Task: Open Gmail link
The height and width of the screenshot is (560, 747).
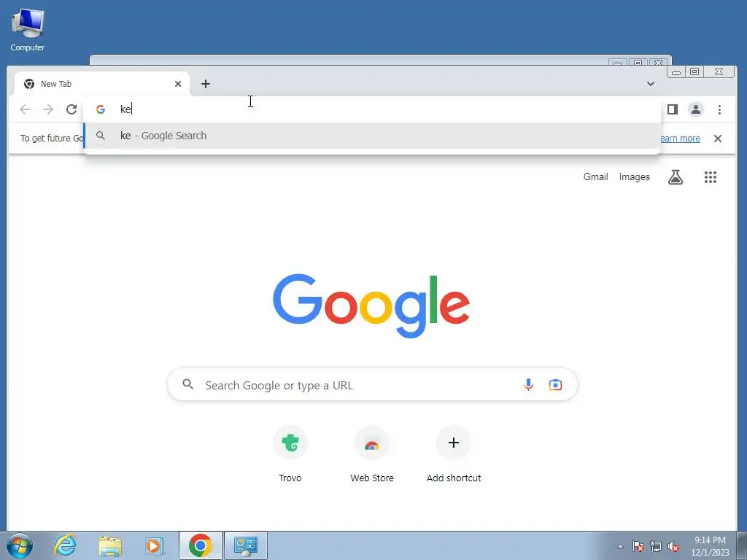Action: 595,176
